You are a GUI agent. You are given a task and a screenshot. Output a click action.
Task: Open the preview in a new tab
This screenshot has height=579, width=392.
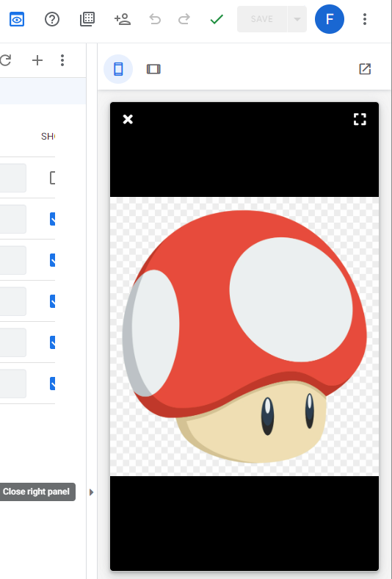tap(365, 69)
